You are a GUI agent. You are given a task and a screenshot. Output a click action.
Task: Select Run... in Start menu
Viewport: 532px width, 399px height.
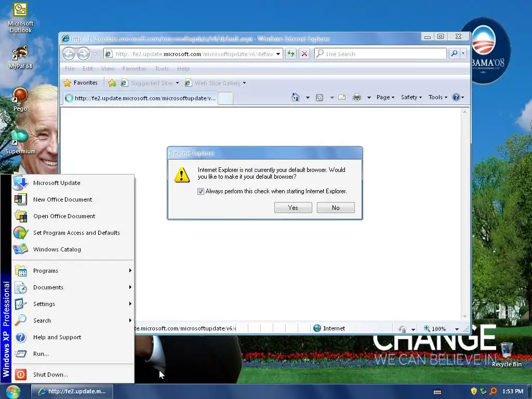(x=73, y=354)
